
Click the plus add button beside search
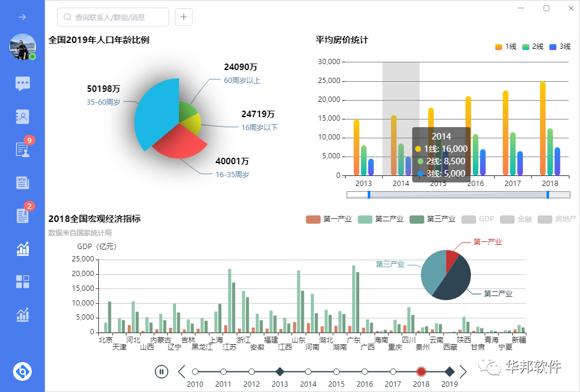click(184, 17)
